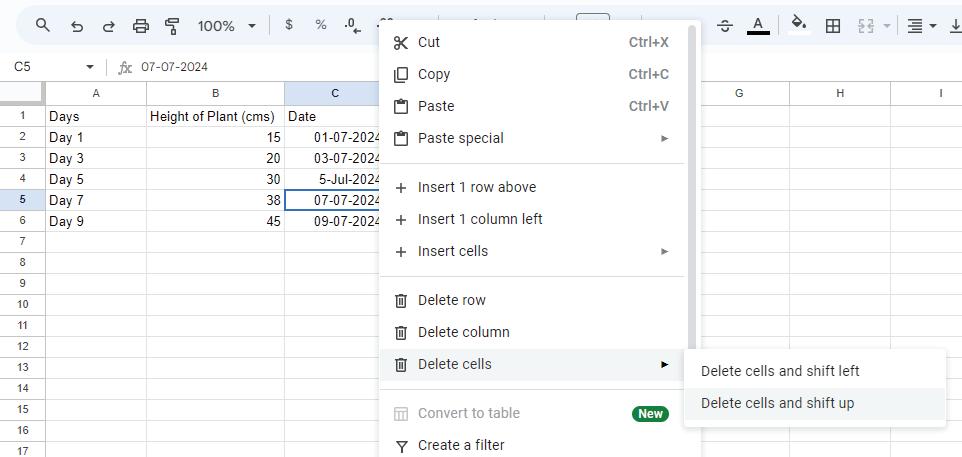
Task: Select cell B4 containing 30
Action: pos(215,179)
